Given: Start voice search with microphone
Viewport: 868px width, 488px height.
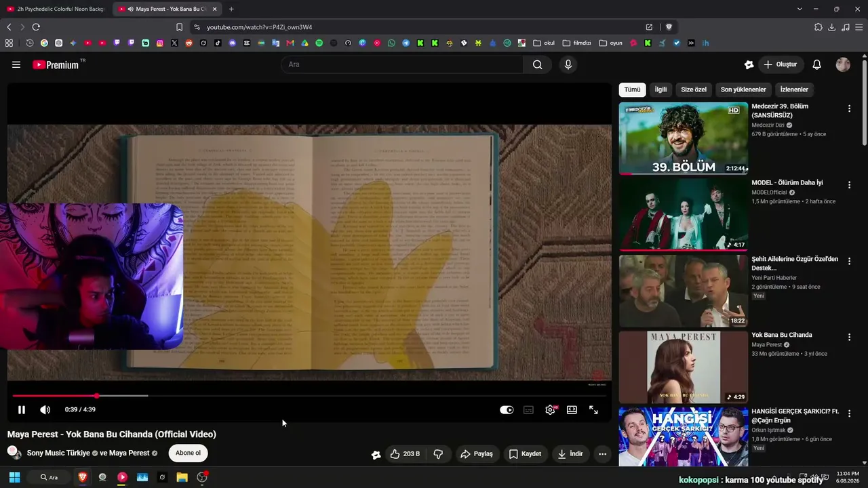Looking at the screenshot, I should [x=568, y=64].
